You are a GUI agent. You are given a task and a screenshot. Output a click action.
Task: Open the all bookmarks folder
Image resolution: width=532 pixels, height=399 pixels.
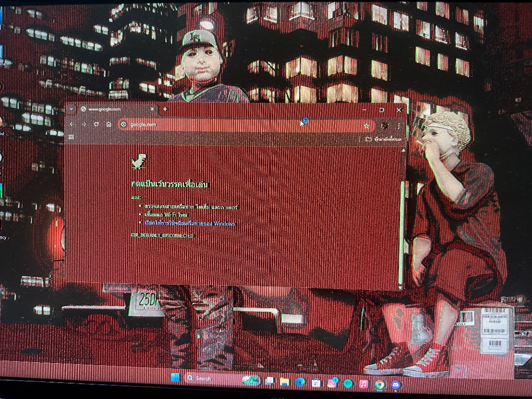[x=384, y=139]
